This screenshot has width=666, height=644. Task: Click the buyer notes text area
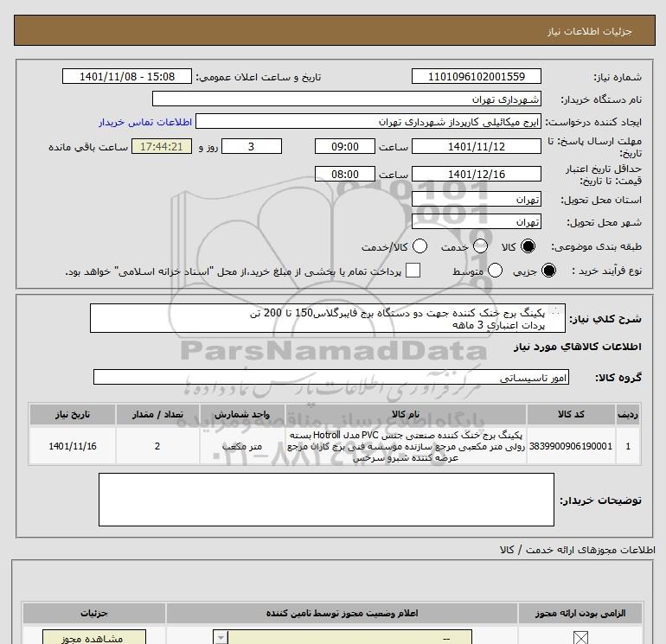(x=326, y=500)
